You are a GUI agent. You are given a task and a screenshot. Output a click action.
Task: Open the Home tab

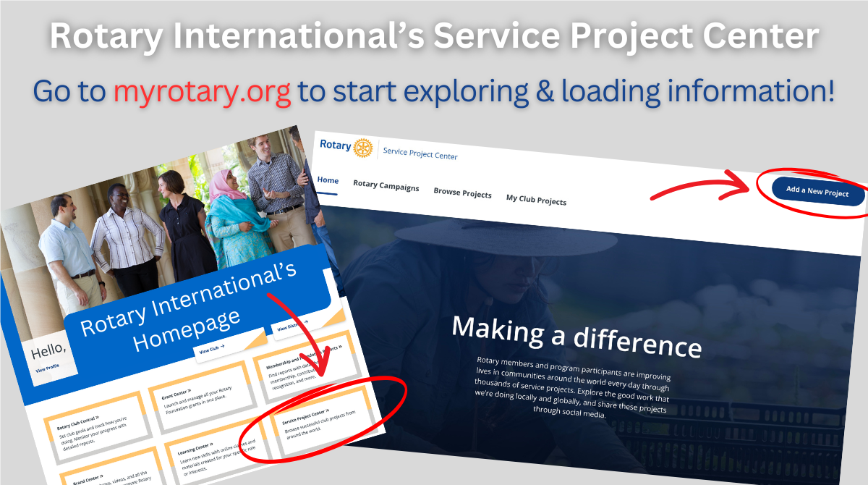click(x=328, y=180)
